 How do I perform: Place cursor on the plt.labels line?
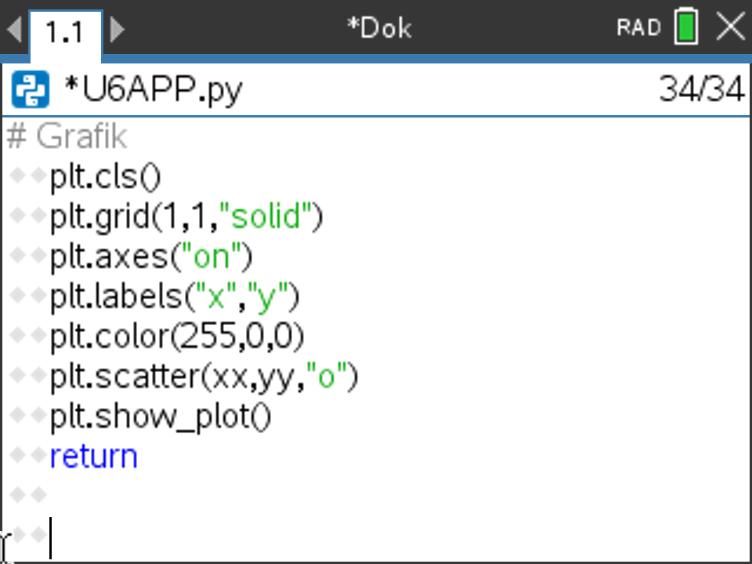174,296
